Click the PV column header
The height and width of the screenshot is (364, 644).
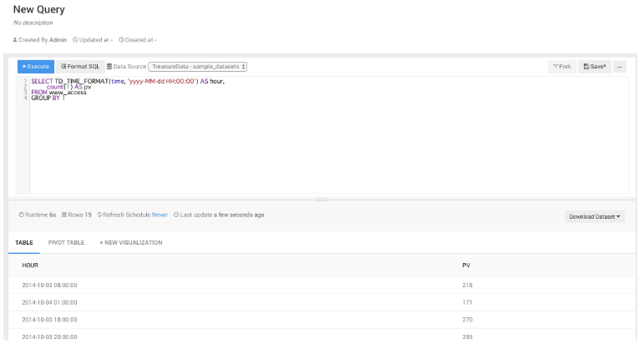pyautogui.click(x=466, y=265)
